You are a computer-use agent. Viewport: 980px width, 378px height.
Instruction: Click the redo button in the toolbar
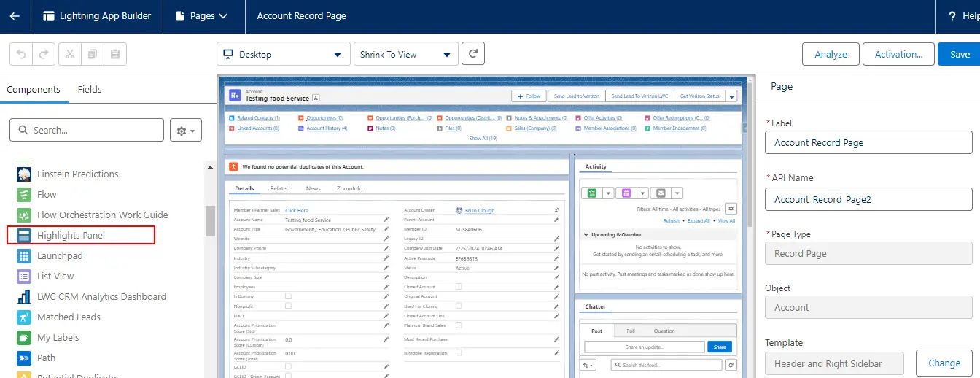coord(44,54)
